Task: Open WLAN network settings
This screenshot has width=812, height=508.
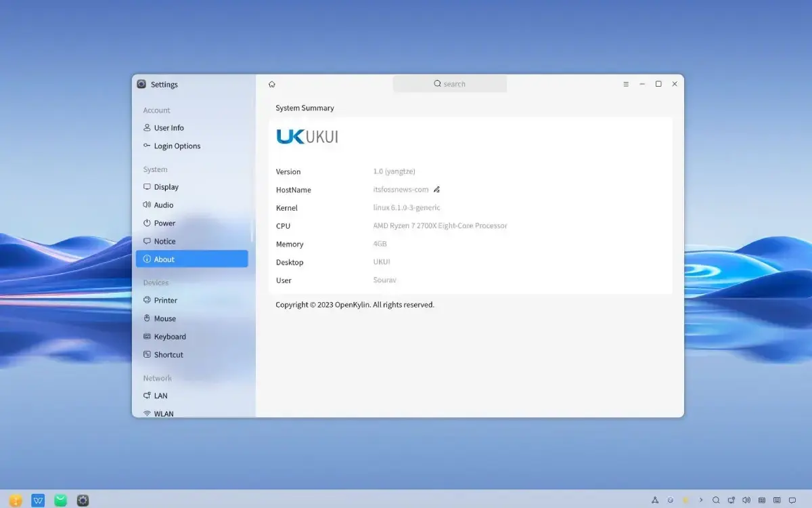Action: pyautogui.click(x=191, y=412)
